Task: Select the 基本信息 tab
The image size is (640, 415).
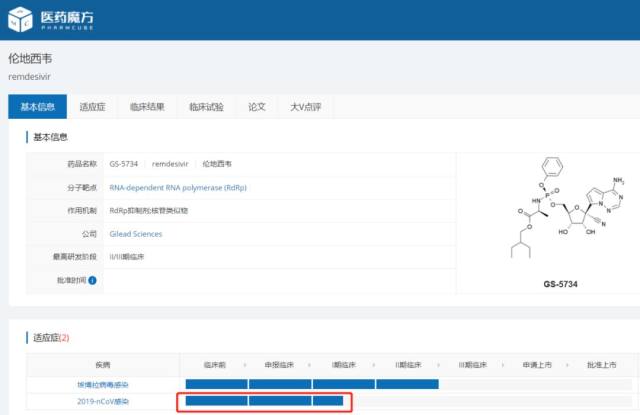Action: [38, 107]
